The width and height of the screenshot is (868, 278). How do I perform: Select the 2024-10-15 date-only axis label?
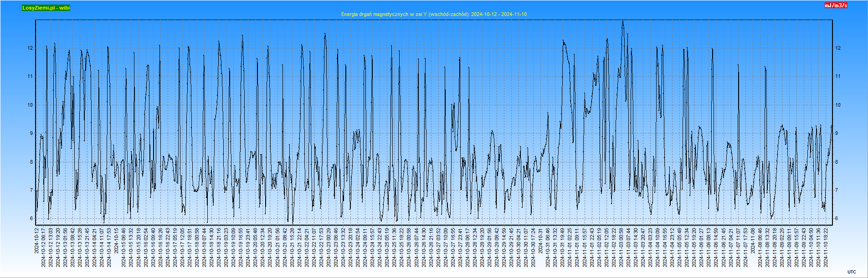pyautogui.click(x=116, y=241)
